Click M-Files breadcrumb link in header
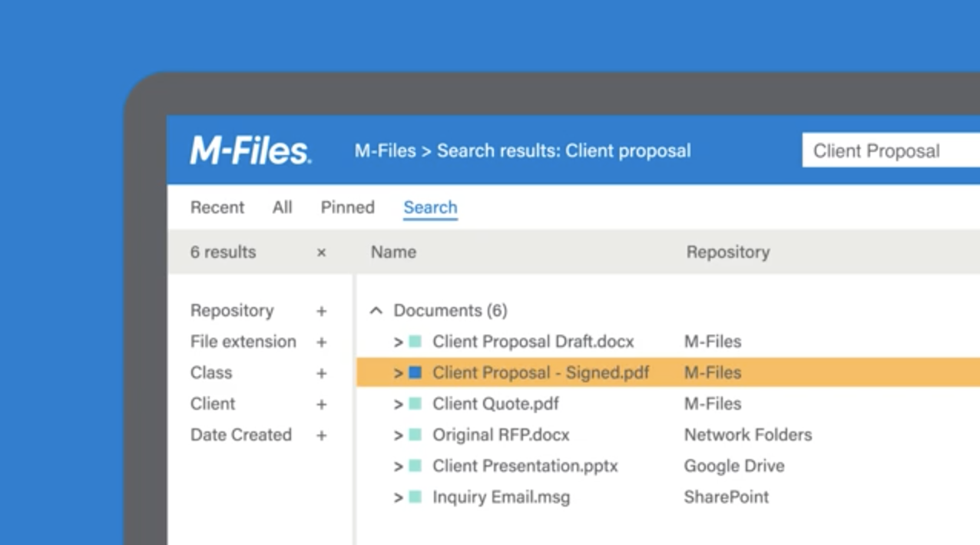 pos(385,151)
